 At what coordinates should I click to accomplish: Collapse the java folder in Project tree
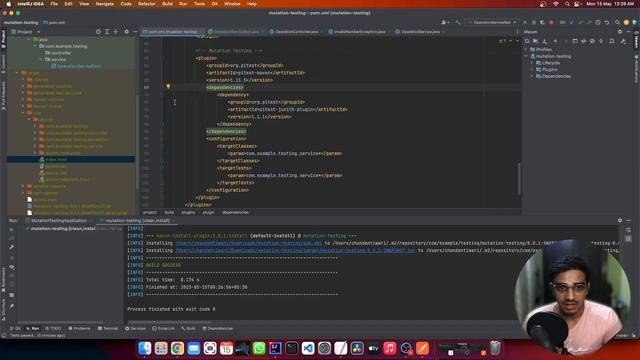point(29,40)
